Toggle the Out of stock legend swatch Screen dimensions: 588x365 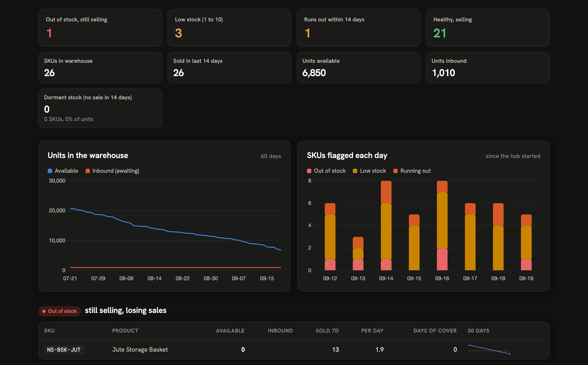click(x=309, y=171)
